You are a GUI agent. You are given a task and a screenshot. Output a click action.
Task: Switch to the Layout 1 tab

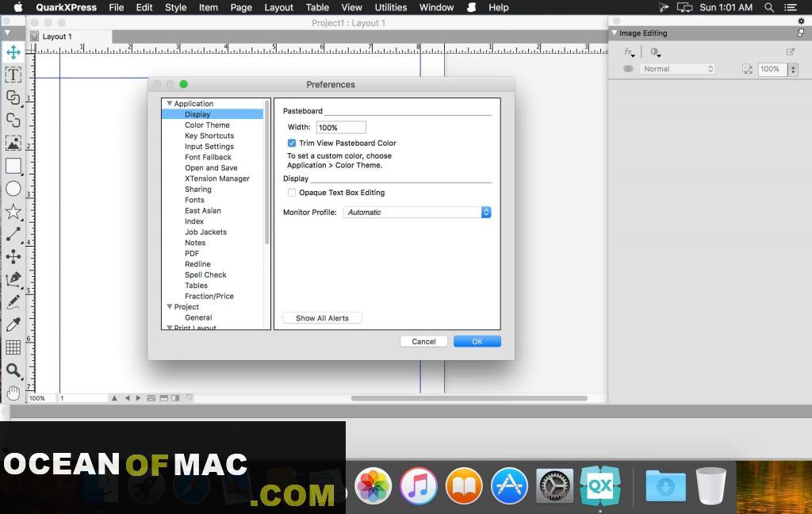point(57,36)
